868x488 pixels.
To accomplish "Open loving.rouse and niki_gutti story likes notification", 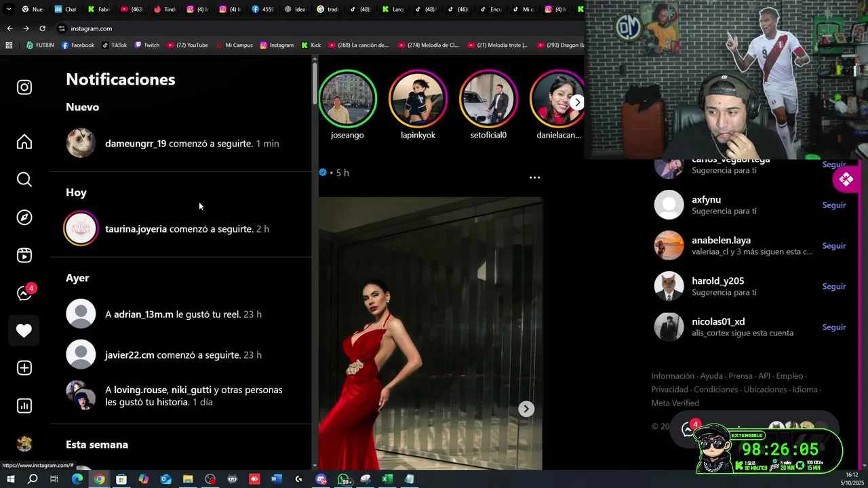I will pyautogui.click(x=180, y=396).
